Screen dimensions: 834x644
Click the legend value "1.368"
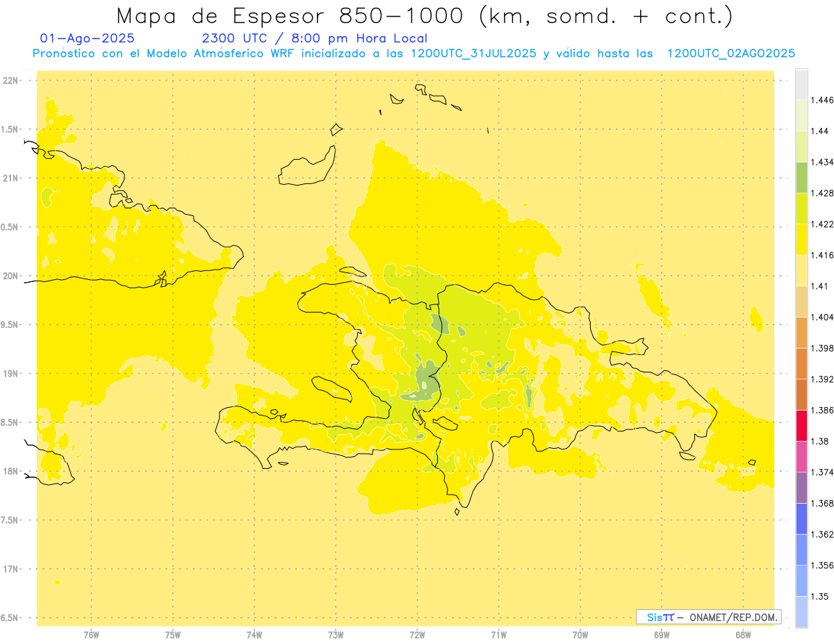pyautogui.click(x=822, y=504)
